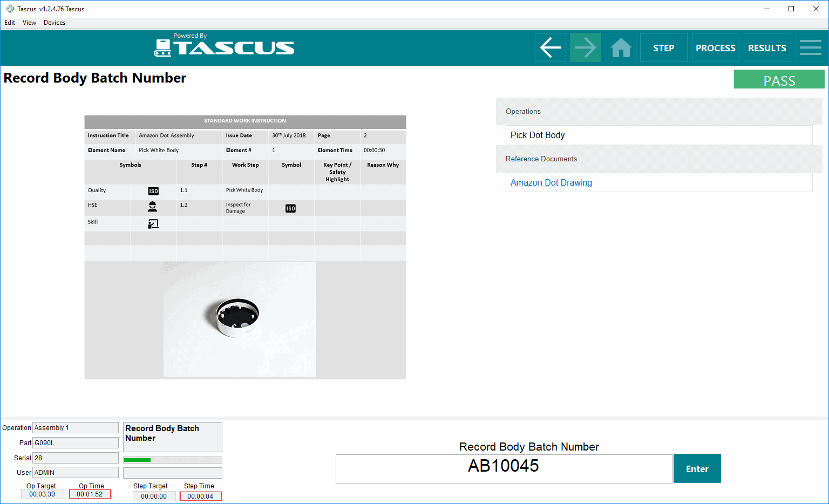Screen dimensions: 829x504
Task: Click Amazon Dot Assembly instruction title text
Action: pyautogui.click(x=166, y=135)
